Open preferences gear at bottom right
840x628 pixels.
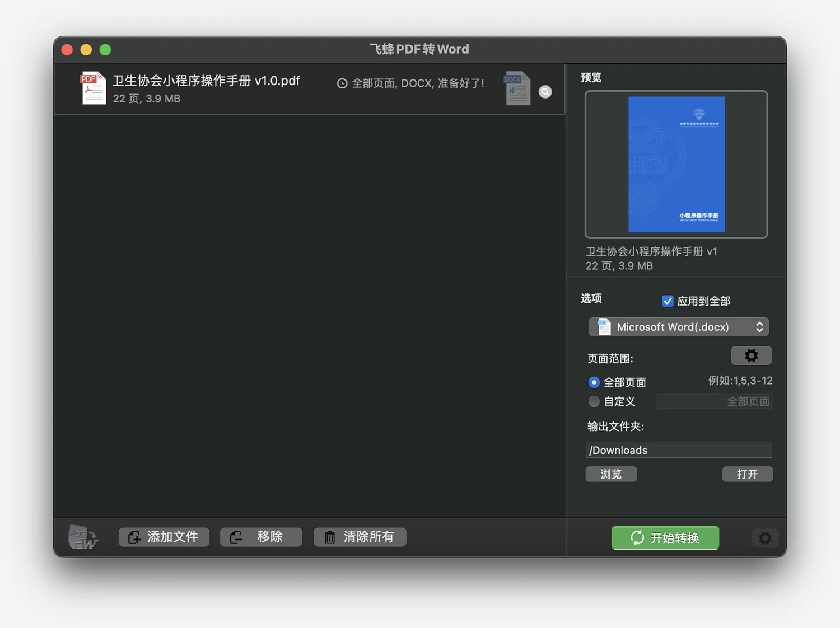point(765,538)
